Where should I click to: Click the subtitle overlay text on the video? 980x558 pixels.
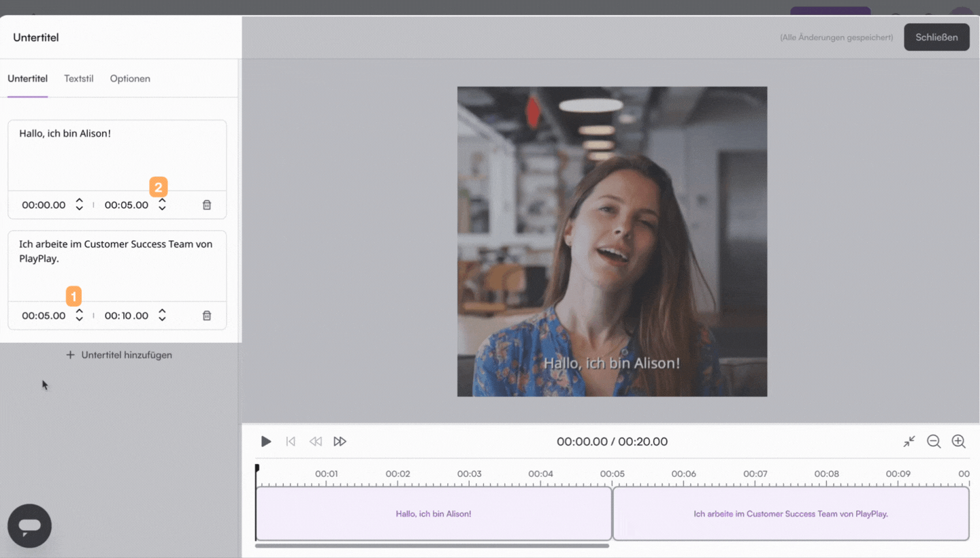pos(612,363)
